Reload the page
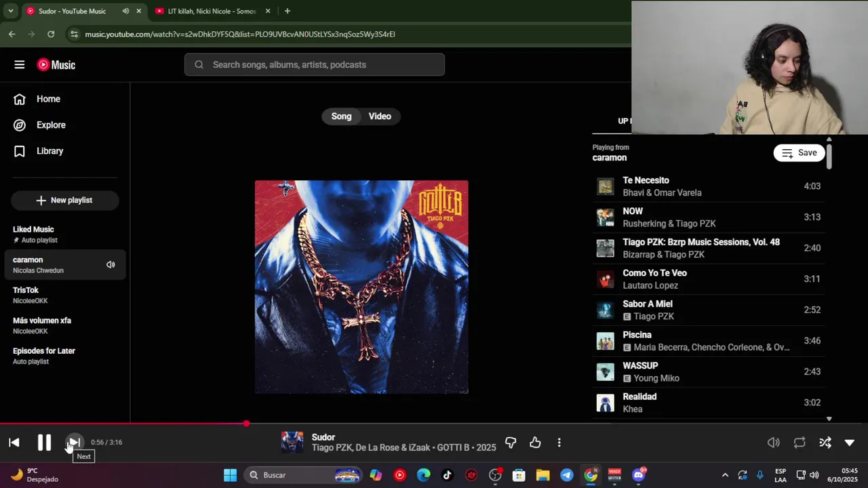This screenshot has width=868, height=488. click(x=51, y=34)
